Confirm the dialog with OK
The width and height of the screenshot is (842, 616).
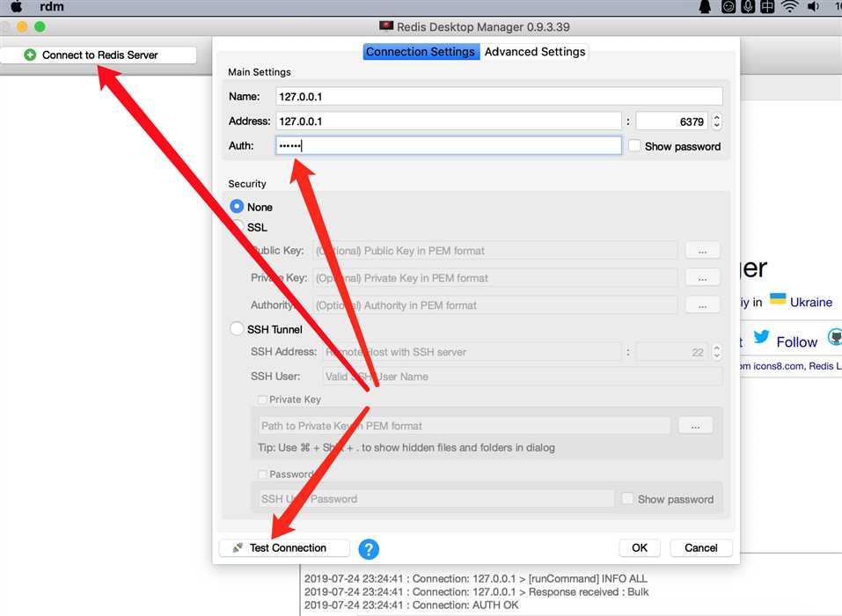(640, 547)
